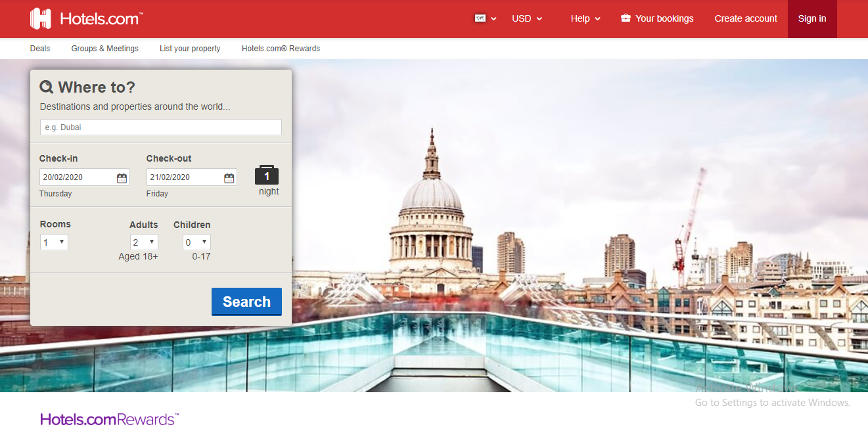Open the check-out calendar icon
The image size is (868, 429).
click(229, 177)
